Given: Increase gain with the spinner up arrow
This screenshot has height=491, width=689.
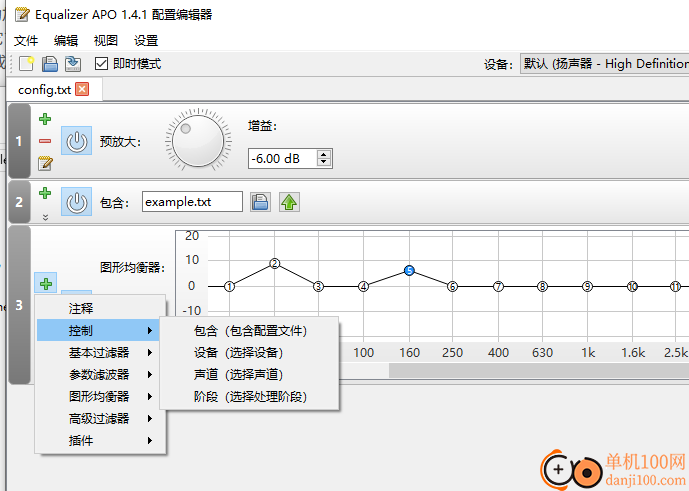Looking at the screenshot, I should [x=324, y=154].
